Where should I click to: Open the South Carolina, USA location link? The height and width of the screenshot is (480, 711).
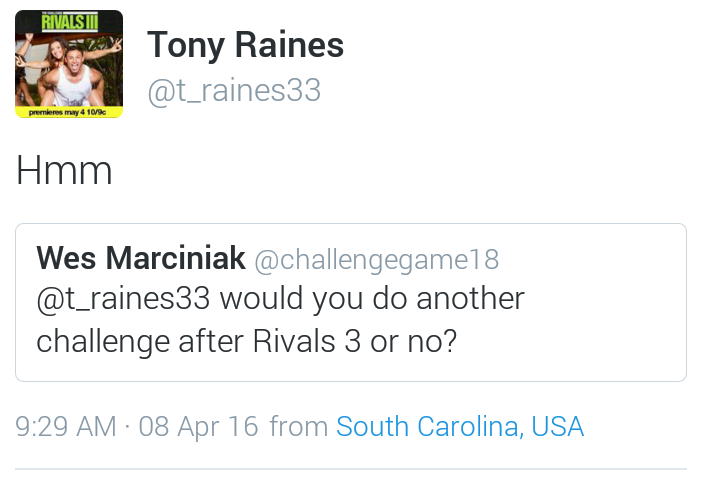pyautogui.click(x=460, y=427)
